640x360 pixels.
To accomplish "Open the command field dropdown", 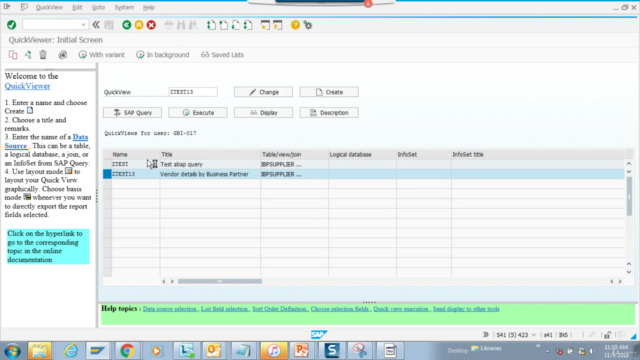I will [x=83, y=25].
